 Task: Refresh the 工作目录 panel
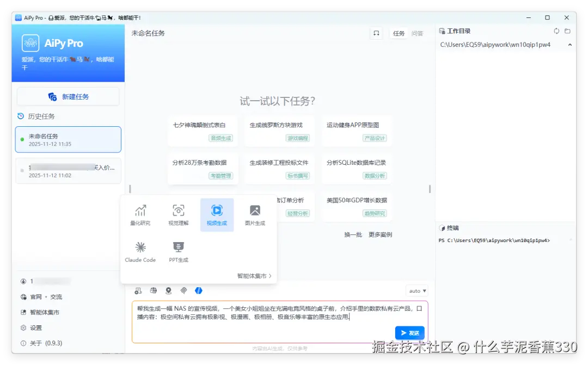[x=556, y=31]
